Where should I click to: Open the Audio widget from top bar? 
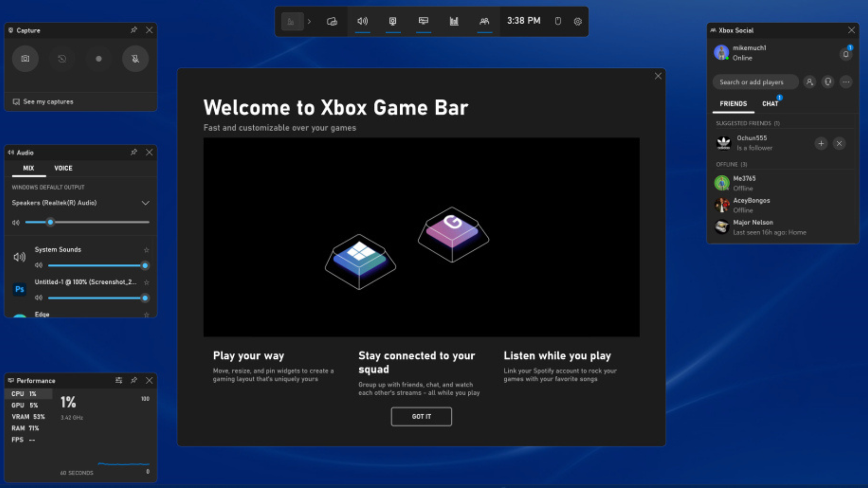363,21
